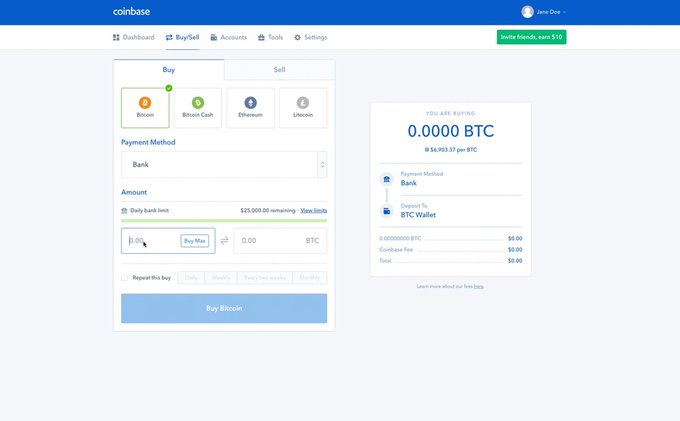Open the View limits link
Viewport: 680px width, 421px height.
pos(314,210)
